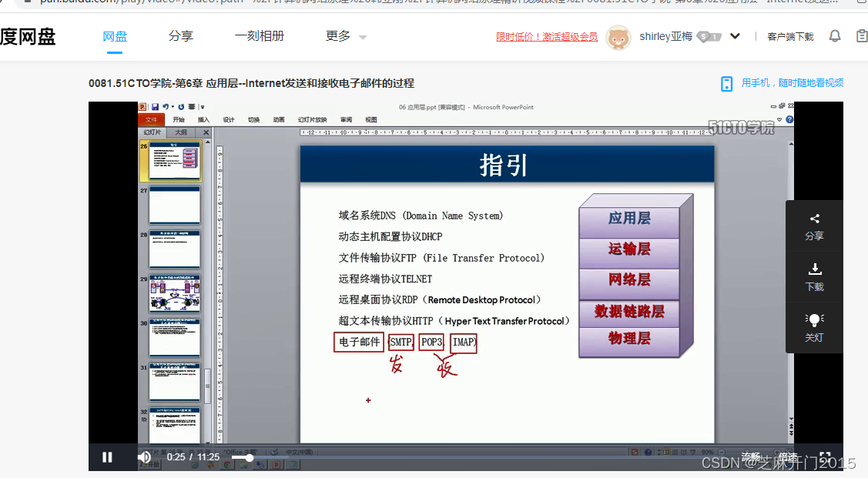Click the video progress bar handle
Viewport: 868px width, 478px height.
250,457
